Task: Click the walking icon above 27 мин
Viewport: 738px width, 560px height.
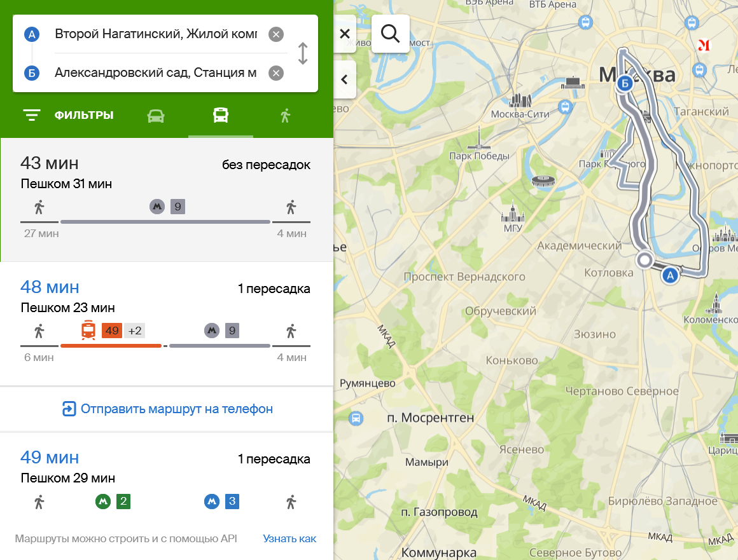Action: (x=39, y=207)
